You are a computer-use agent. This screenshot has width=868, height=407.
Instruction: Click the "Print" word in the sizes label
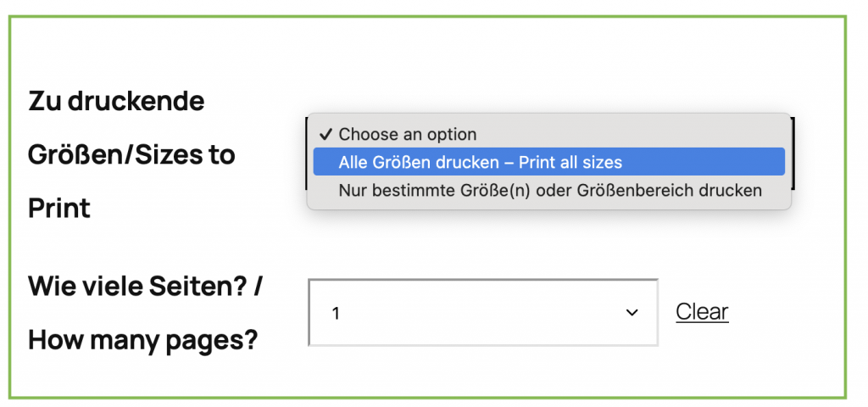[x=58, y=208]
